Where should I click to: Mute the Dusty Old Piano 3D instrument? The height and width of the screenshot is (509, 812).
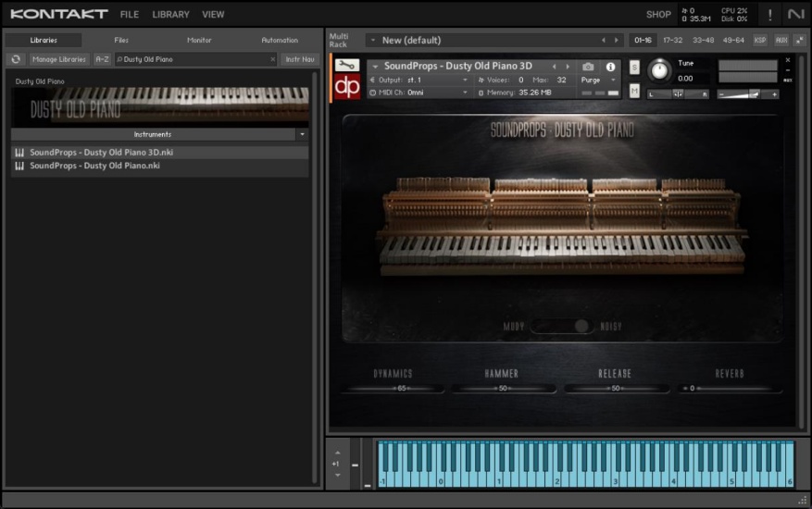pos(634,91)
